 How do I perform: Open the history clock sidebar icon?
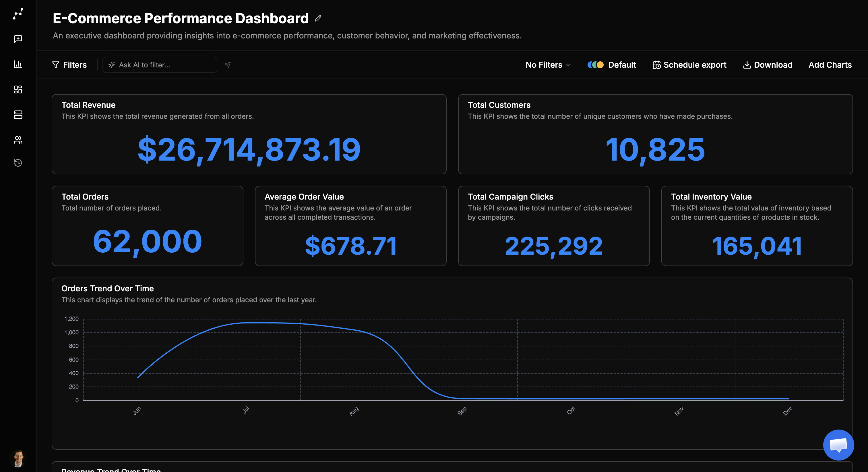[18, 163]
